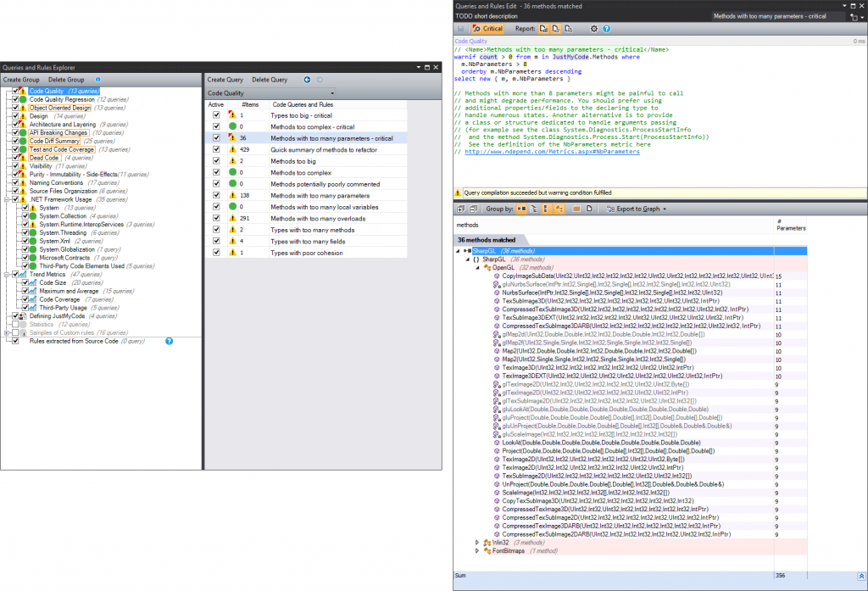Click the Create Group button
Viewport: 868px width, 591px height.
click(21, 80)
